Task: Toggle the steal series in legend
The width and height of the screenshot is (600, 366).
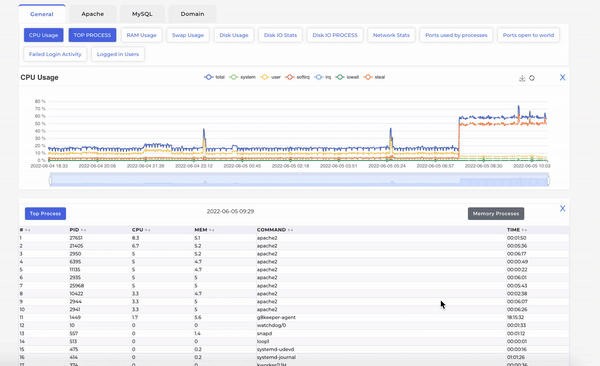Action: pos(375,77)
